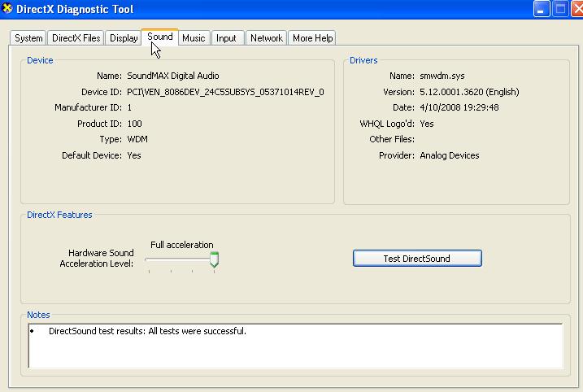The width and height of the screenshot is (583, 392).
Task: Click the Notes text box
Action: pos(296,346)
